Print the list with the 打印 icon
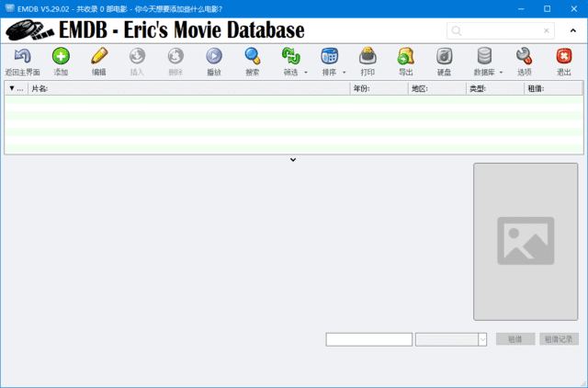The height and width of the screenshot is (388, 588). pyautogui.click(x=367, y=56)
